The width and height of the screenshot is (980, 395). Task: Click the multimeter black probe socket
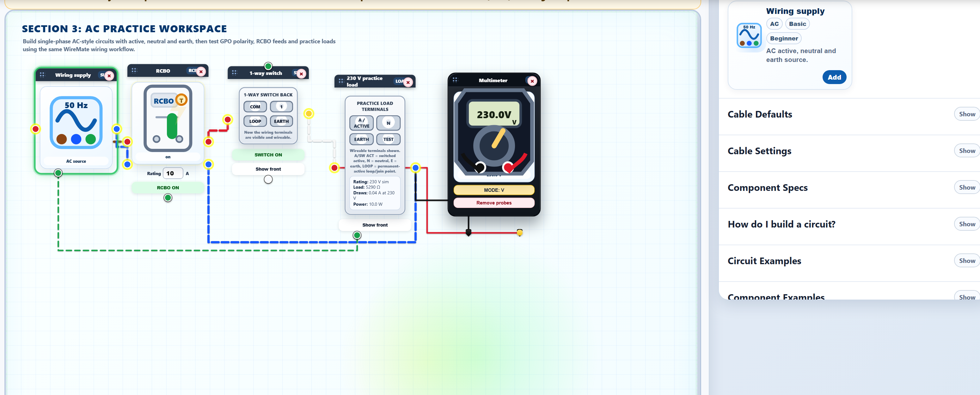pyautogui.click(x=480, y=167)
